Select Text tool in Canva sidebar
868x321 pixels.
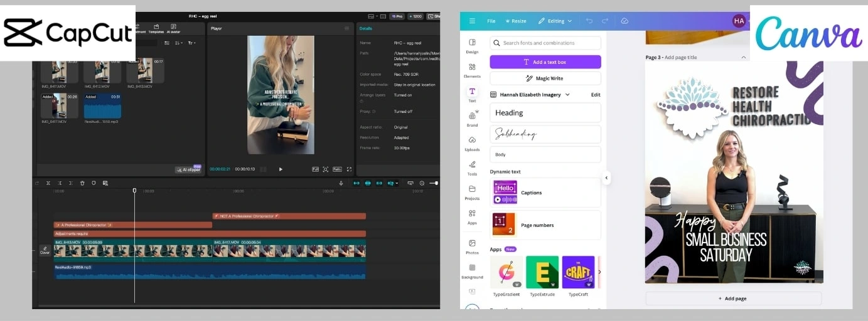472,94
